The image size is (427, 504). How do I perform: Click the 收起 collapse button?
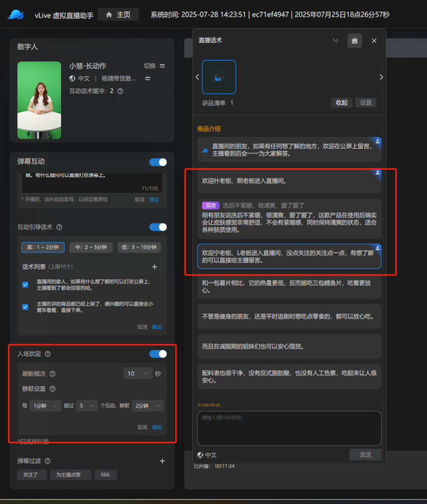pyautogui.click(x=341, y=103)
